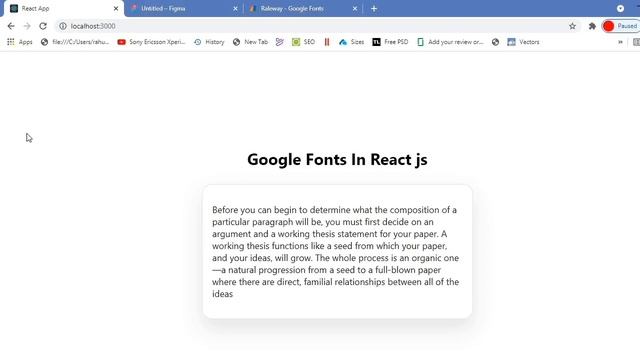Switch to the React App tab
640x360 pixels.
click(63, 9)
